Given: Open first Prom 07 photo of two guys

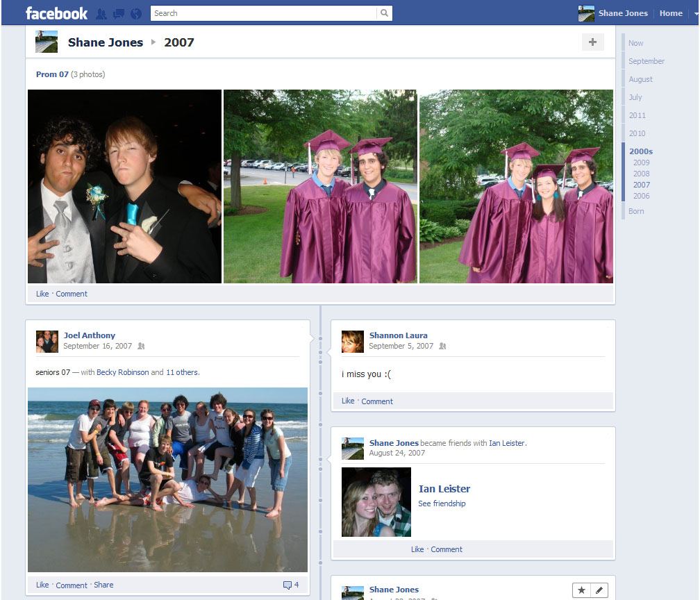Looking at the screenshot, I should click(124, 186).
